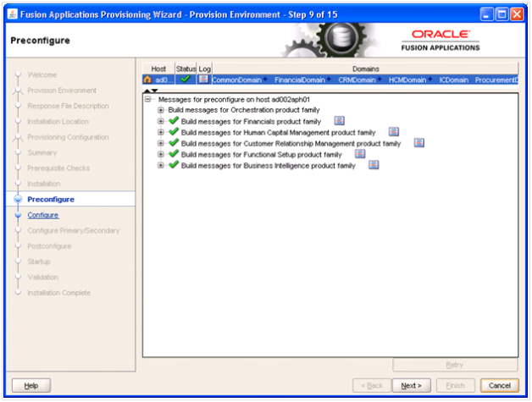Screen dimensions: 532x402
Task: Click the green status checkmark in the host row
Action: point(186,79)
